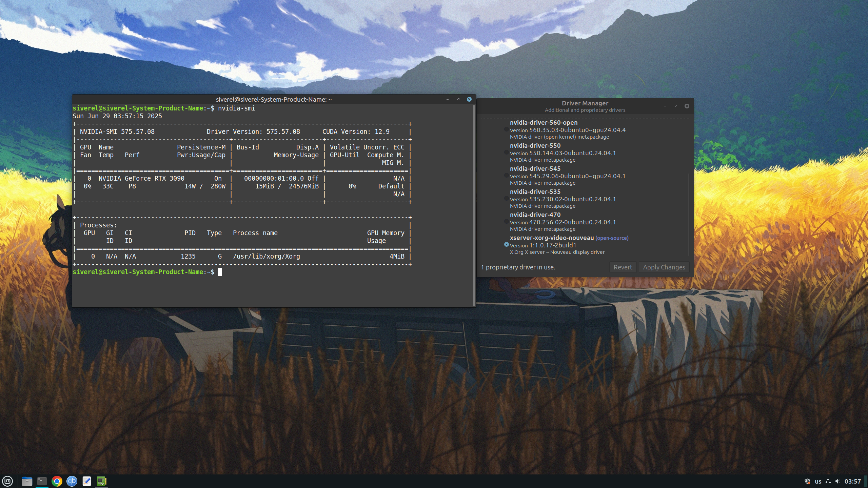Select the nvidia-driver-550 radio option
The height and width of the screenshot is (488, 868).
coord(506,152)
